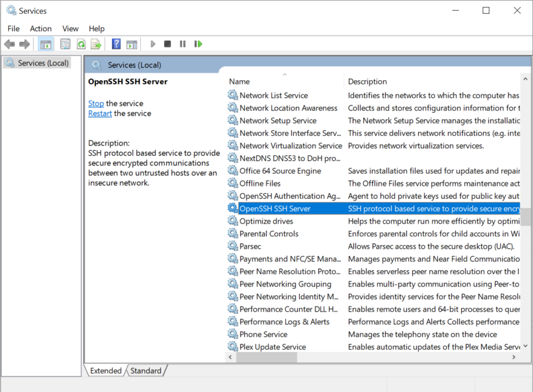Select the Network List Service row
This screenshot has height=392, width=533.
[x=373, y=96]
